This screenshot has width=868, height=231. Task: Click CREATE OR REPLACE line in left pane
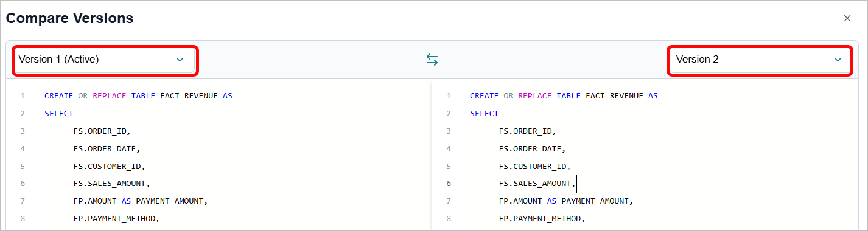pyautogui.click(x=138, y=96)
